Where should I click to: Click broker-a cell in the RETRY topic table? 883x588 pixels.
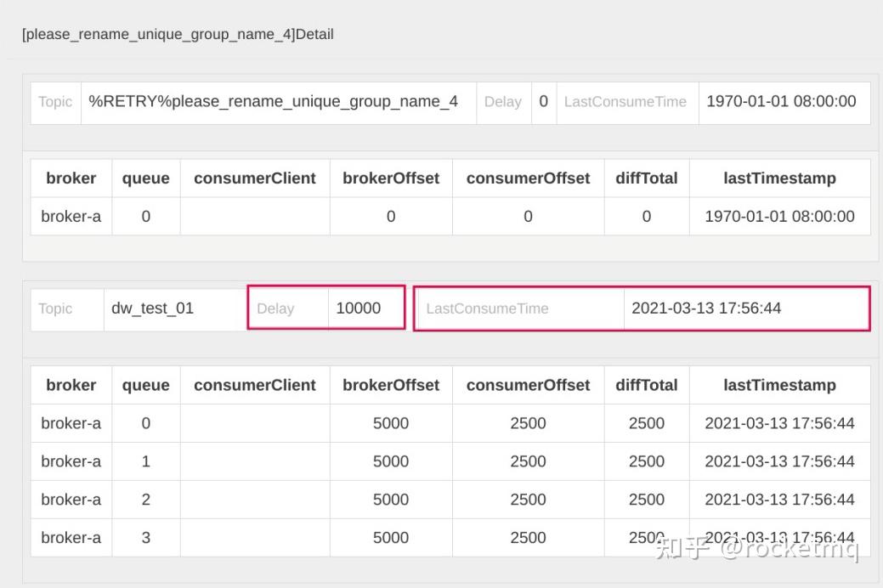pyautogui.click(x=71, y=217)
